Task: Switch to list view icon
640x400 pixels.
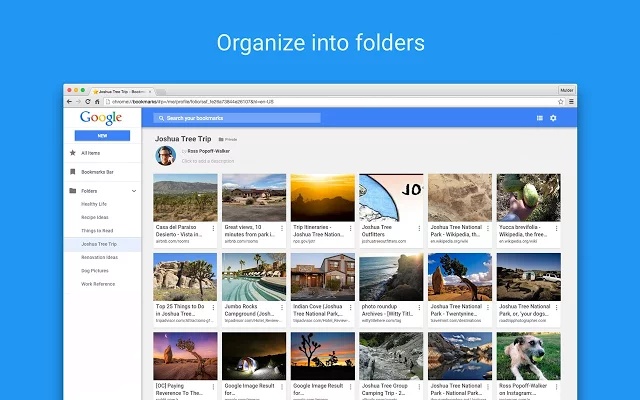Action: click(x=540, y=118)
